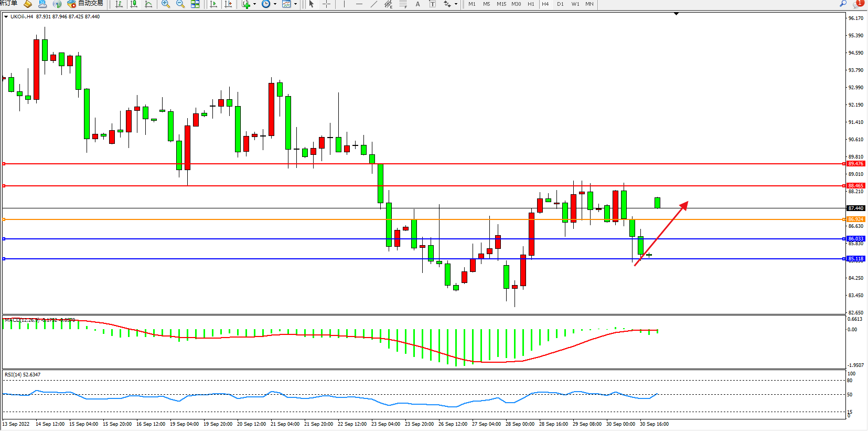The width and height of the screenshot is (868, 431).
Task: Switch to the D1 timeframe
Action: click(560, 4)
